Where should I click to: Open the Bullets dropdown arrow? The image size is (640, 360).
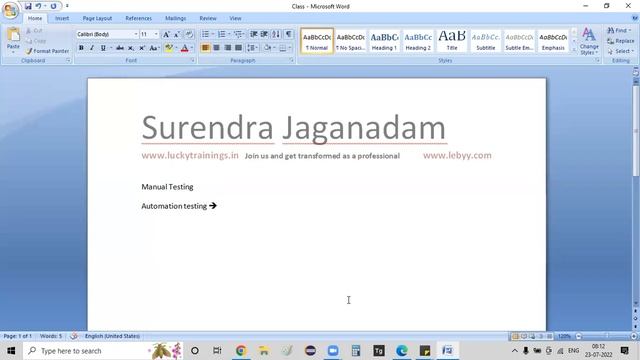213,34
